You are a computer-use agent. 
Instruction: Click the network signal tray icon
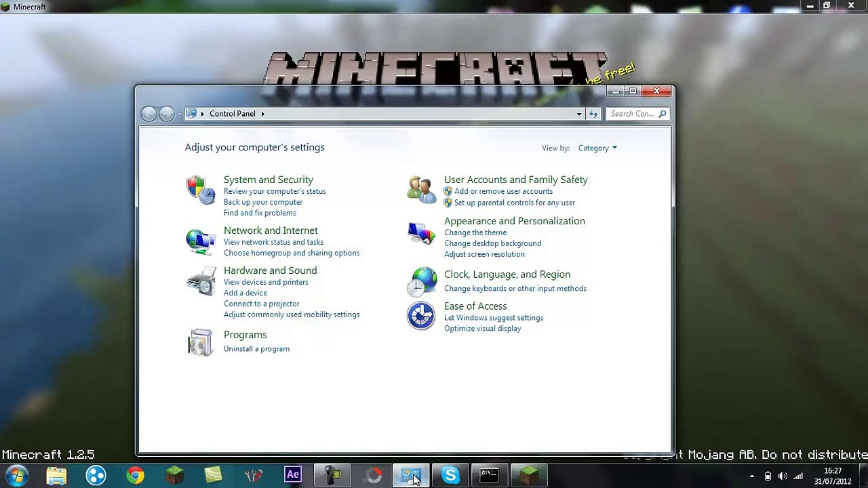(798, 476)
